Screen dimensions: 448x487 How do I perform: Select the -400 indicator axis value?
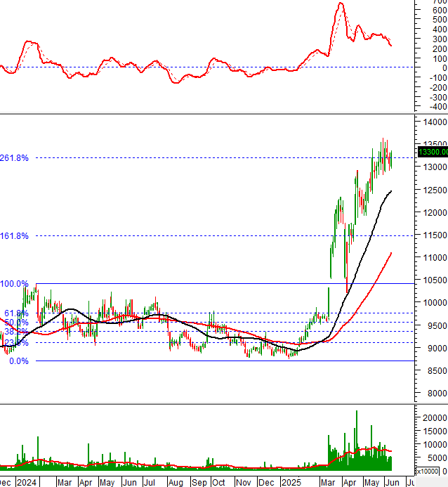click(x=438, y=107)
